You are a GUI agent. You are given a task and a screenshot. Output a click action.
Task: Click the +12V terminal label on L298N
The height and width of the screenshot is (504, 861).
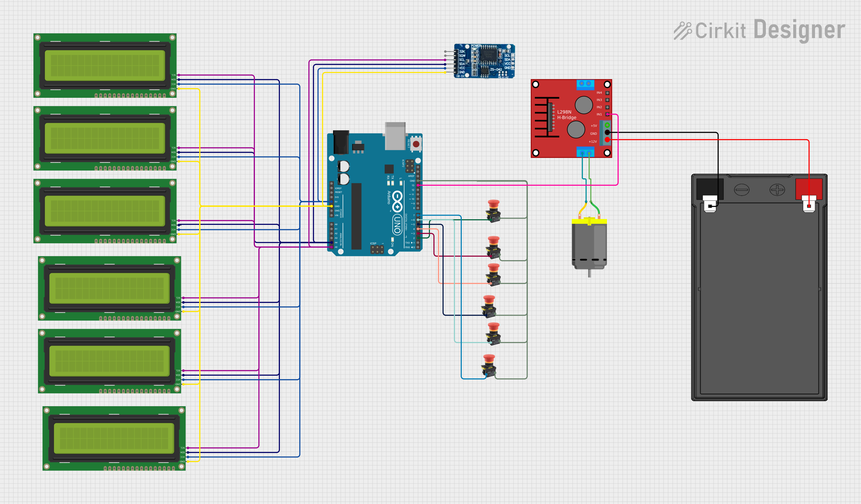592,141
